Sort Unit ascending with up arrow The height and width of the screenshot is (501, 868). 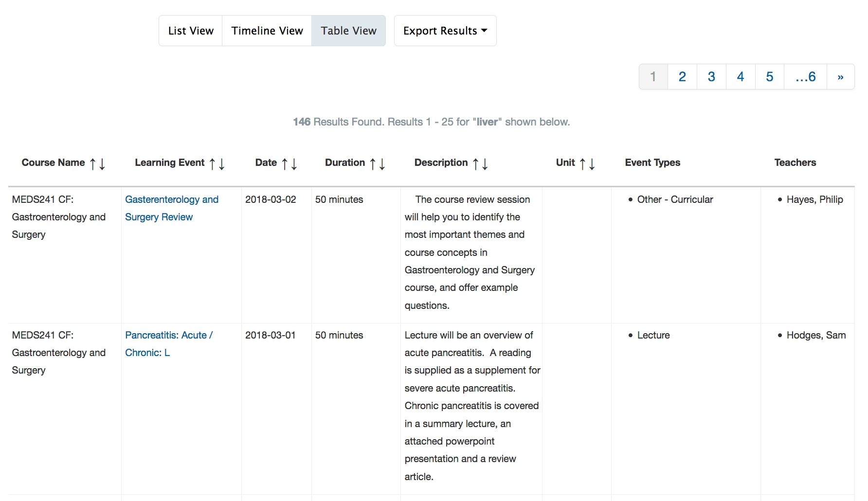click(582, 164)
